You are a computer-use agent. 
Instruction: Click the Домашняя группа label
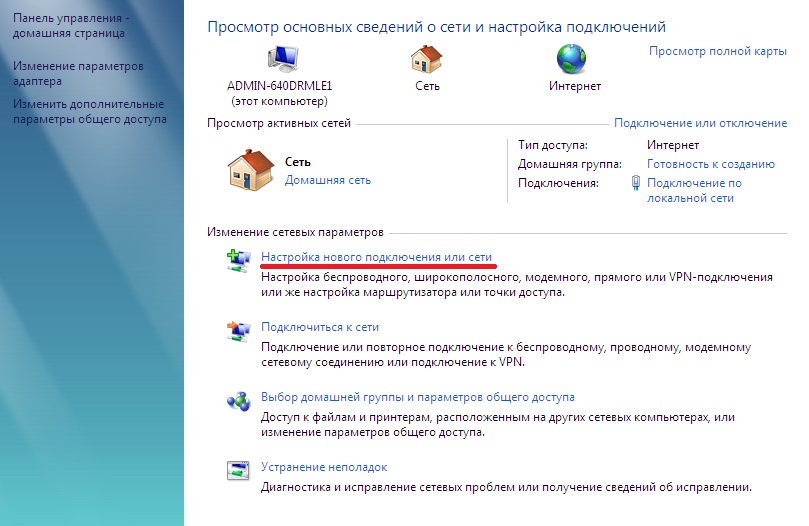[x=570, y=164]
